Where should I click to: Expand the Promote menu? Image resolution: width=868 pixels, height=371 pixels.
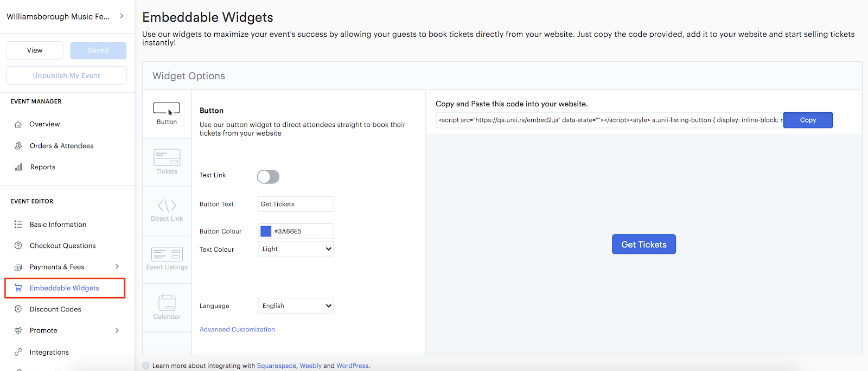(43, 330)
